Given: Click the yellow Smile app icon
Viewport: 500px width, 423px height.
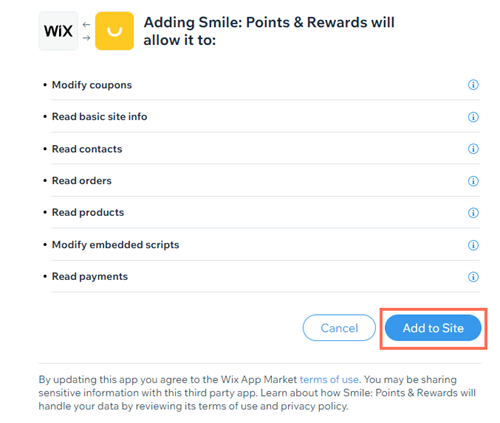Looking at the screenshot, I should tap(114, 31).
